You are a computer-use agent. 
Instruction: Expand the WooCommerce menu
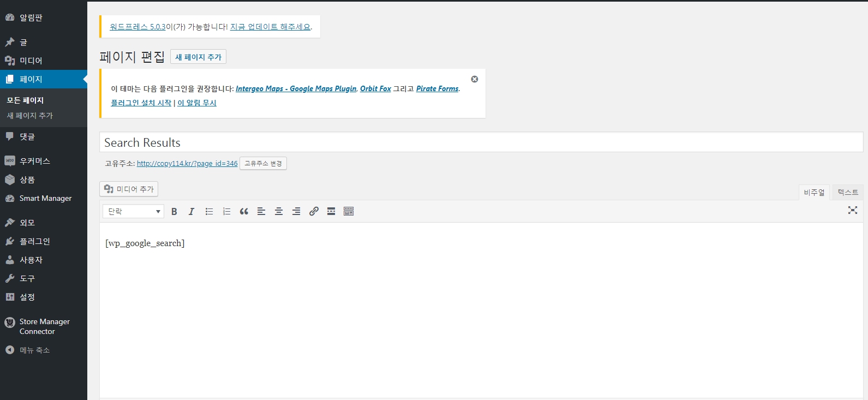point(34,161)
